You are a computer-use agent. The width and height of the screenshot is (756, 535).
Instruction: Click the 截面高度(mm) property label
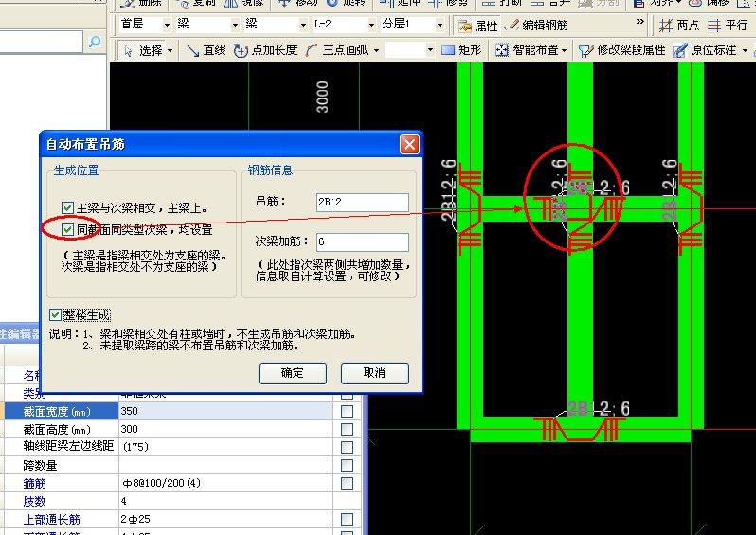(x=57, y=429)
